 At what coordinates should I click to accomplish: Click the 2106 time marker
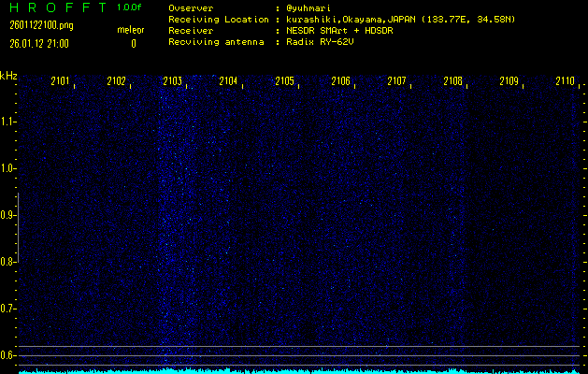pyautogui.click(x=341, y=81)
